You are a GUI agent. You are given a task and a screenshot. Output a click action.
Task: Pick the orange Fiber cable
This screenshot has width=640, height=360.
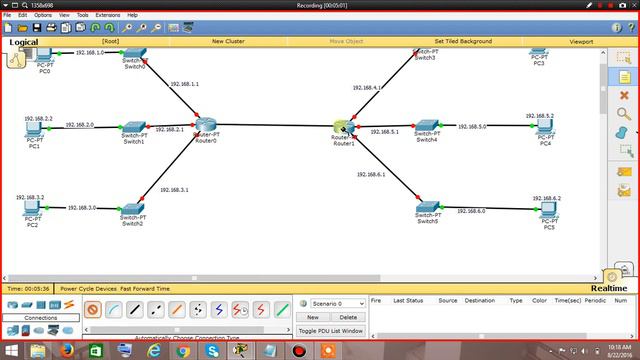pyautogui.click(x=177, y=310)
